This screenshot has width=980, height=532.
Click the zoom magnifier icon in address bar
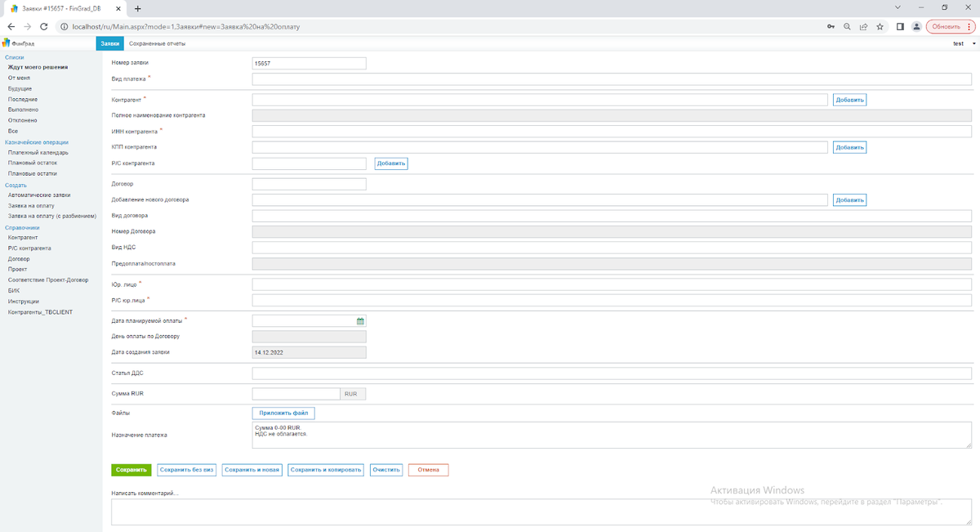click(x=847, y=26)
